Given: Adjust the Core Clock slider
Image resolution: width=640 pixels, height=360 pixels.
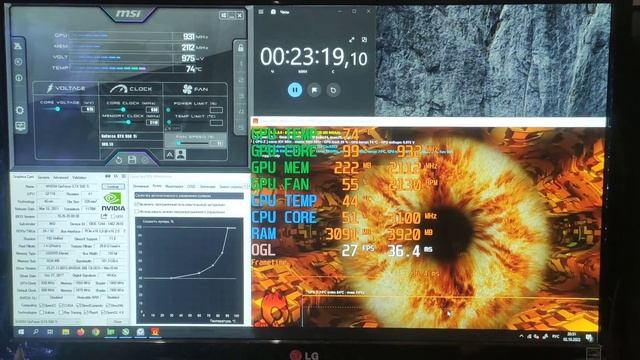Looking at the screenshot, I should (123, 109).
